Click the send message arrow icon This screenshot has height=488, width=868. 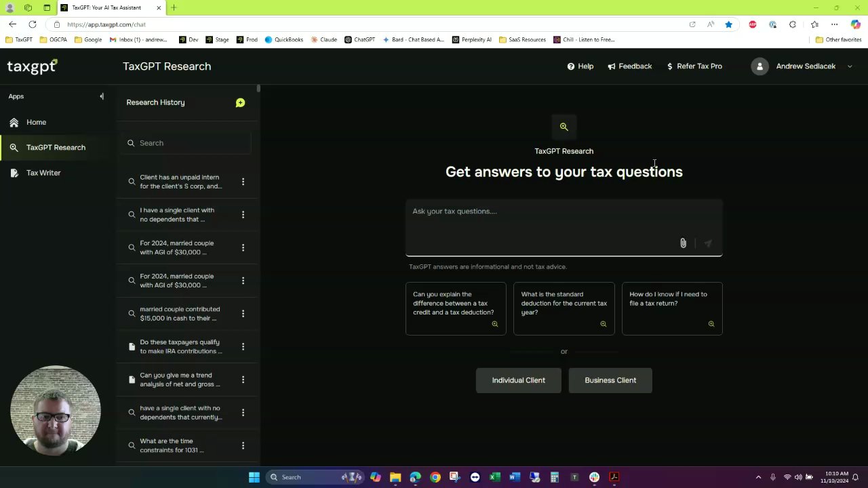pyautogui.click(x=708, y=243)
